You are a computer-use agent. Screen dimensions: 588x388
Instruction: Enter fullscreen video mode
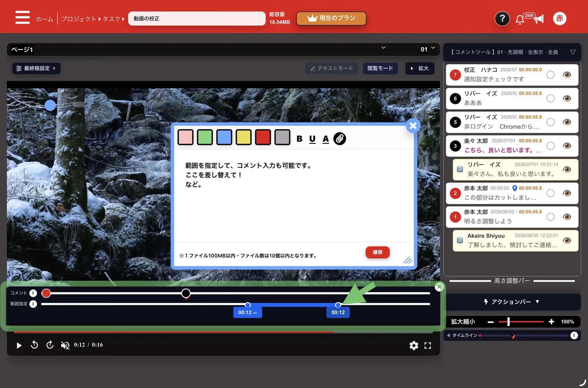point(428,345)
